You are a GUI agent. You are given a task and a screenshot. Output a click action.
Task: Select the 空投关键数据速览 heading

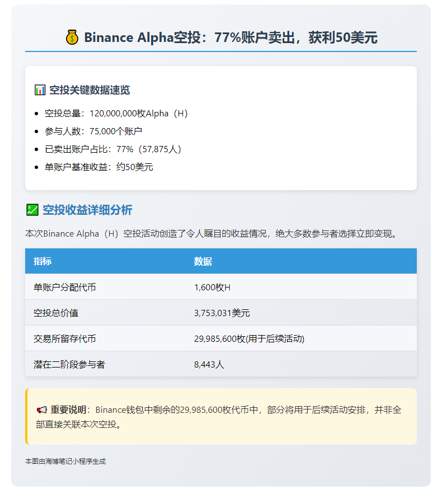(x=90, y=90)
